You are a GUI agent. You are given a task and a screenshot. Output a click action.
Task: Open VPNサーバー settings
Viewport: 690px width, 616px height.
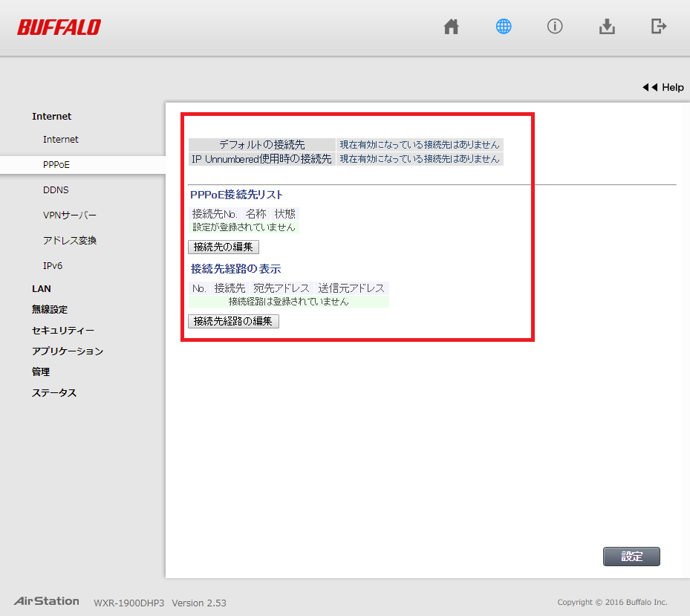[x=70, y=215]
